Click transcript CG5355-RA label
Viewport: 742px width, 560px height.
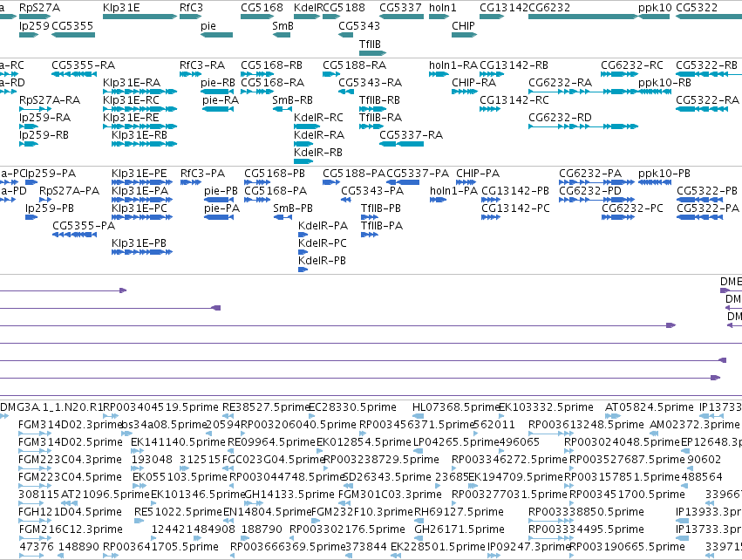coord(84,65)
